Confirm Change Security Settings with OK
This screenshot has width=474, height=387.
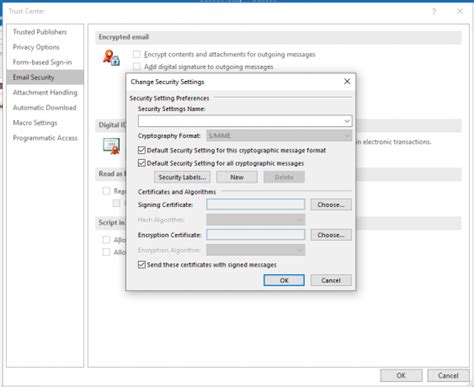point(284,280)
